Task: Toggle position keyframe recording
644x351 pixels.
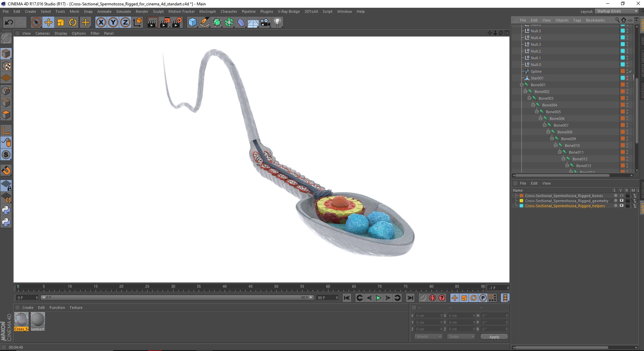Action: tap(455, 298)
